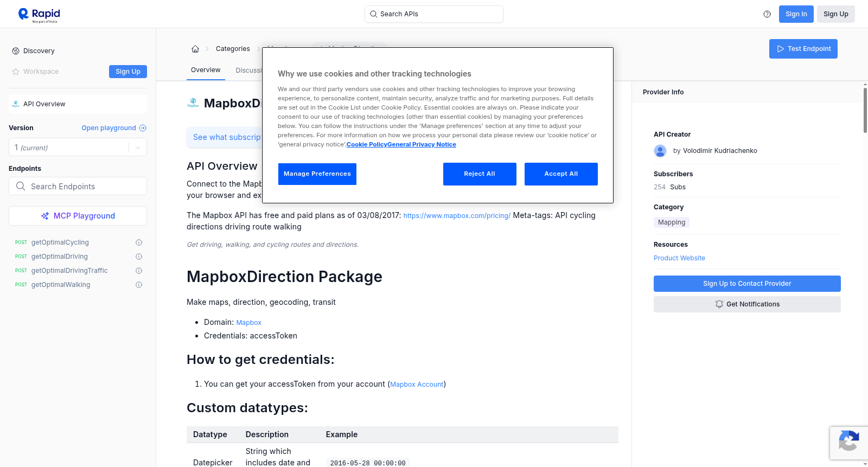Click Open playground link
The width and height of the screenshot is (868, 467).
coord(114,128)
